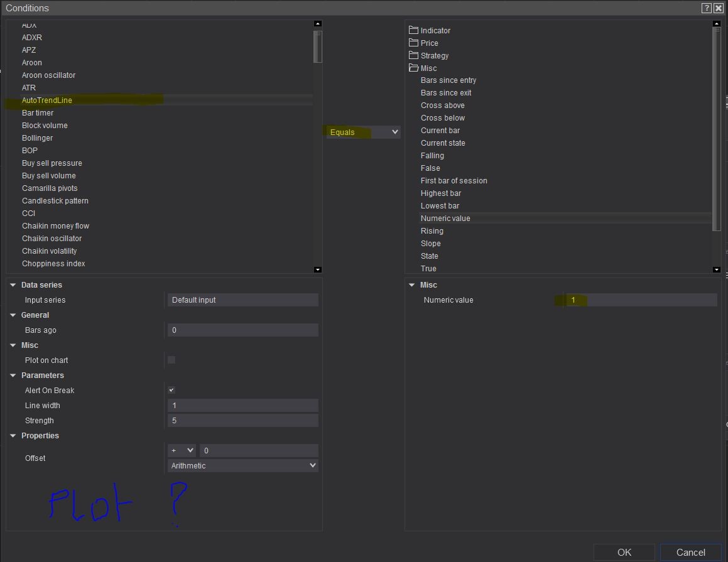Click the right list scrollbar thumb
The width and height of the screenshot is (728, 562).
pos(717,129)
